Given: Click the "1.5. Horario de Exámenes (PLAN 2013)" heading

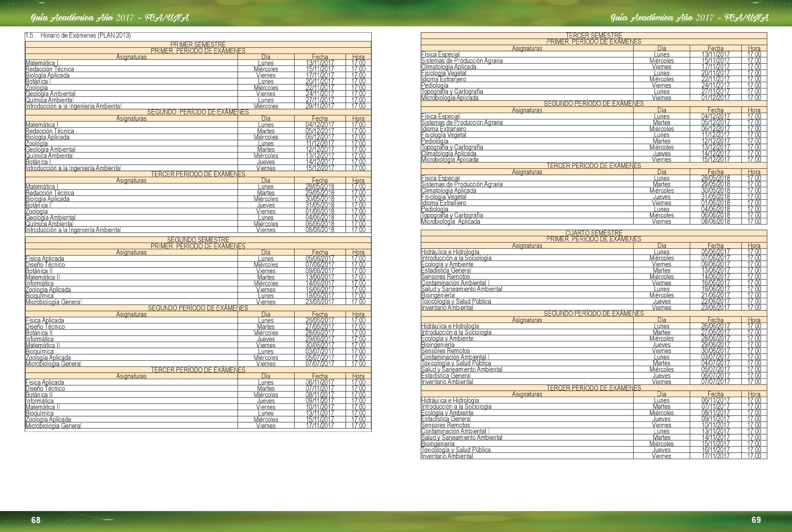Looking at the screenshot, I should click(78, 36).
